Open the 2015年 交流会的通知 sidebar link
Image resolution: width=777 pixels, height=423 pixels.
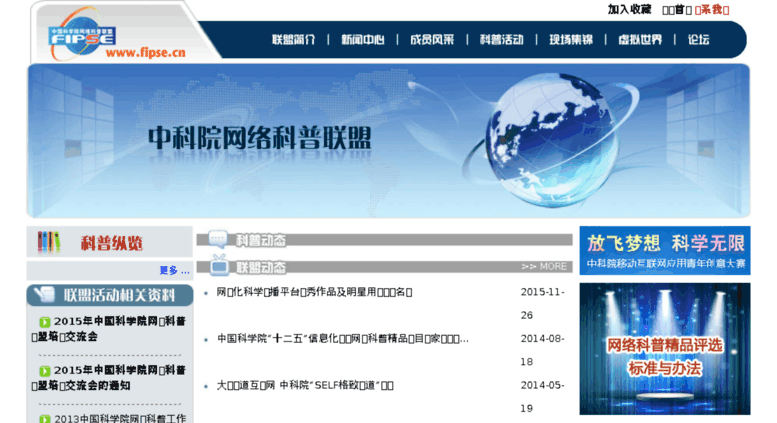click(109, 378)
